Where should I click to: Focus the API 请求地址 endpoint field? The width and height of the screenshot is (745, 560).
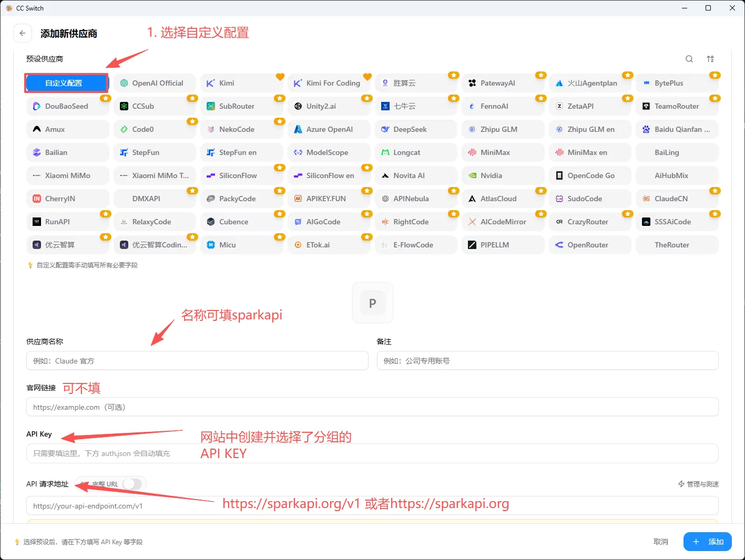pyautogui.click(x=372, y=506)
